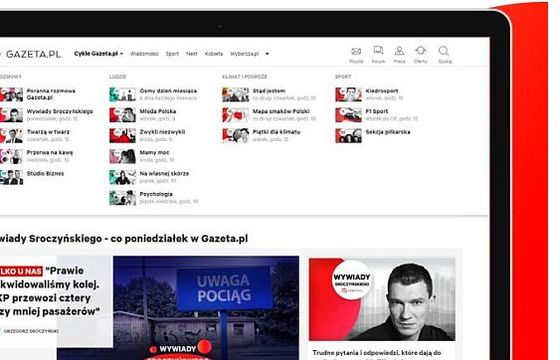This screenshot has width=560, height=360.
Task: Open Wywiady Sroczyńskiego link in Rozmowy column
Action: coord(60,111)
